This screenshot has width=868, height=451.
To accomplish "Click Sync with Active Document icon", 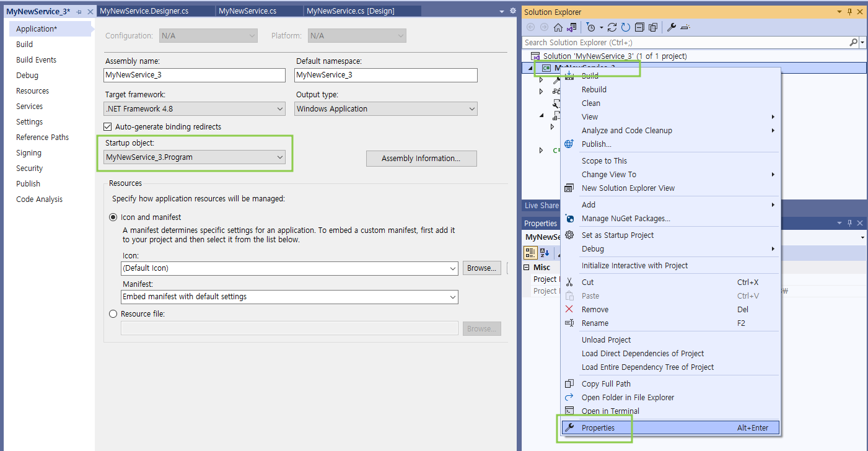I will coord(612,27).
